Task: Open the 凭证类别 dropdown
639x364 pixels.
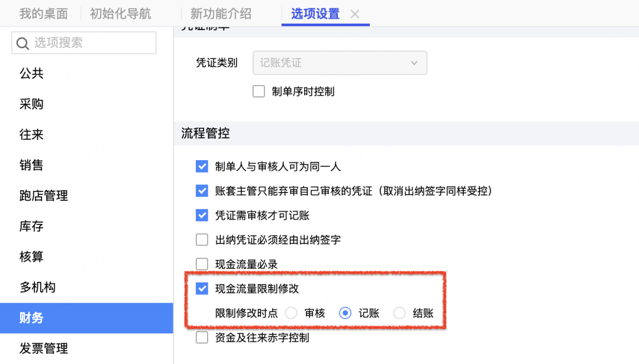Action: click(340, 63)
